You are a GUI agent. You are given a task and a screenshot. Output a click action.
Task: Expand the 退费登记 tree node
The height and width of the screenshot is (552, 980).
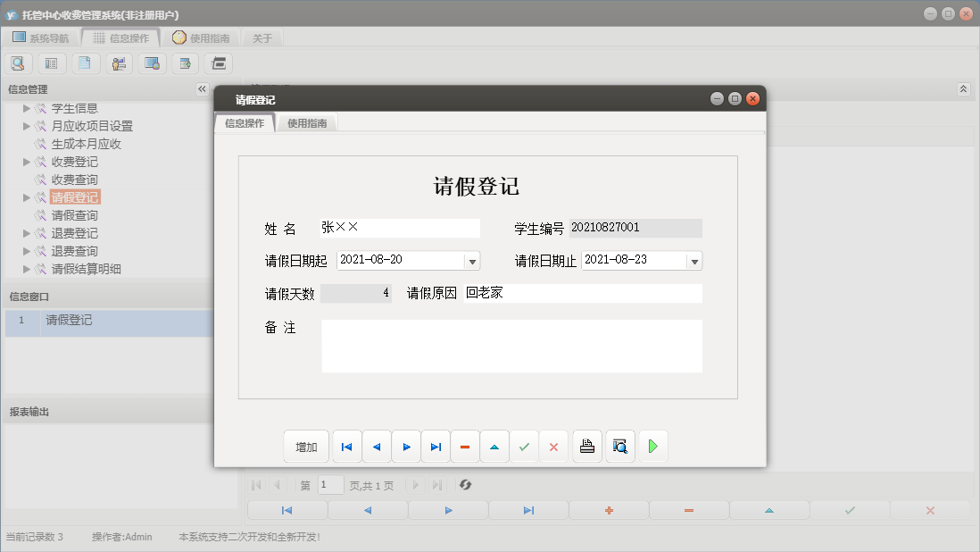coord(27,232)
